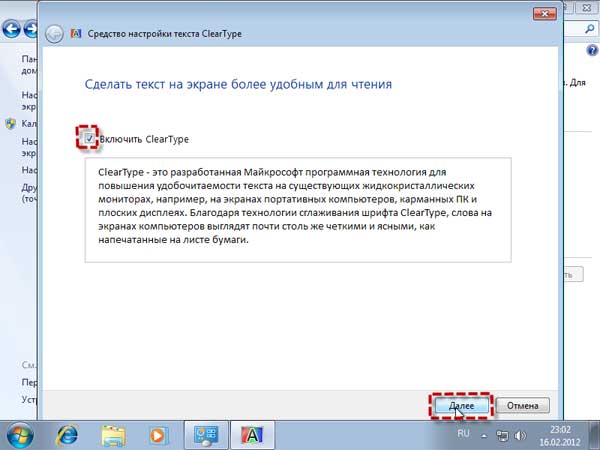Click the help icon in background window
Screen dimensions: 600x450
click(592, 50)
